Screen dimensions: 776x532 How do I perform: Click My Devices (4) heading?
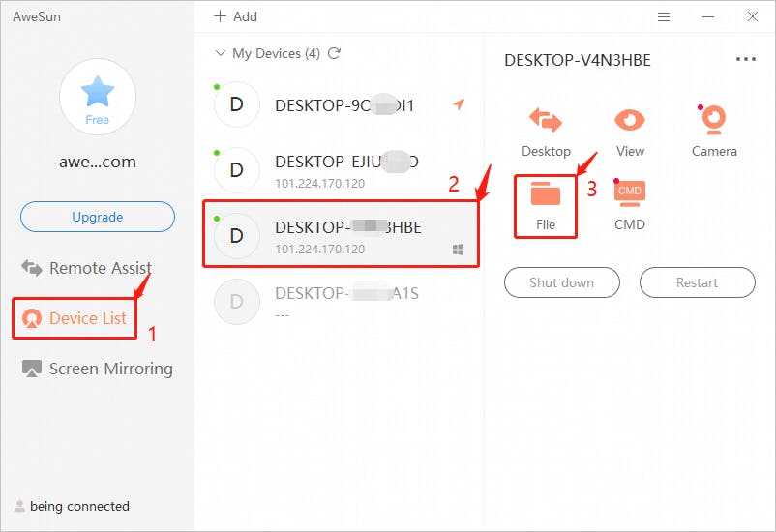[x=276, y=53]
